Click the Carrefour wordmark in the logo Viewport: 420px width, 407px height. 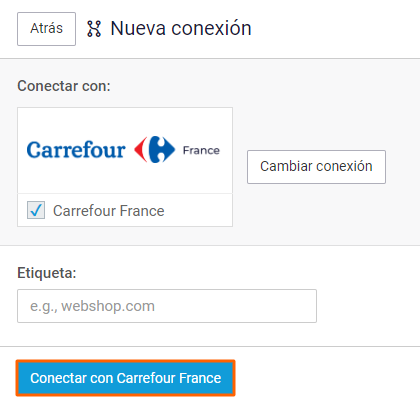pyautogui.click(x=76, y=150)
